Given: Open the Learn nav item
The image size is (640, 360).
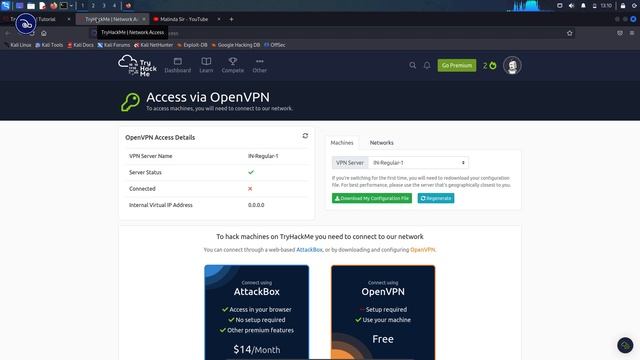Looking at the screenshot, I should [206, 65].
